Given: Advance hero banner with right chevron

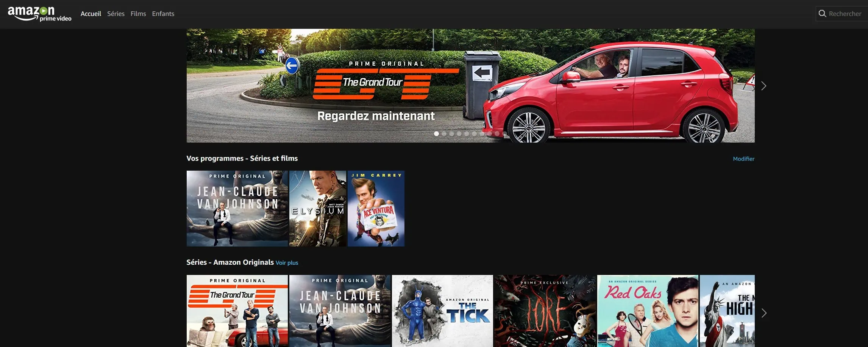Looking at the screenshot, I should click(x=763, y=86).
